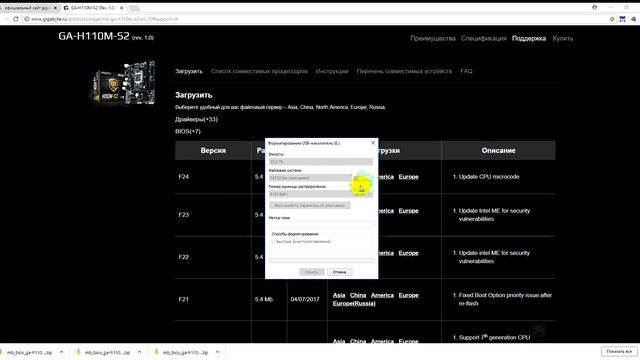Expand the BIOS(+7) section
This screenshot has width=640, height=360.
click(x=188, y=131)
